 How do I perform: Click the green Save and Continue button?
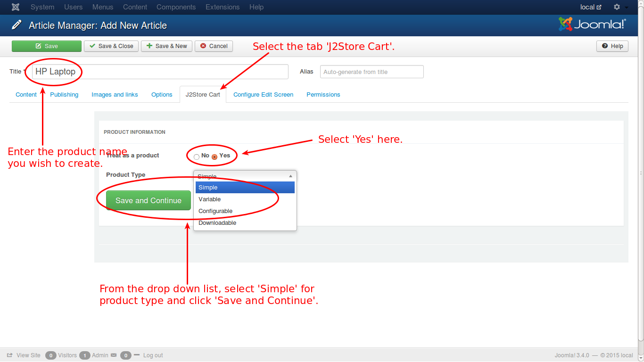pyautogui.click(x=149, y=201)
